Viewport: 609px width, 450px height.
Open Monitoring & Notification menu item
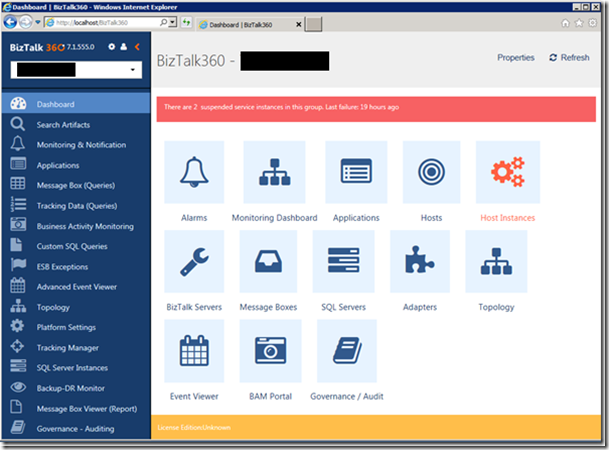click(x=76, y=145)
